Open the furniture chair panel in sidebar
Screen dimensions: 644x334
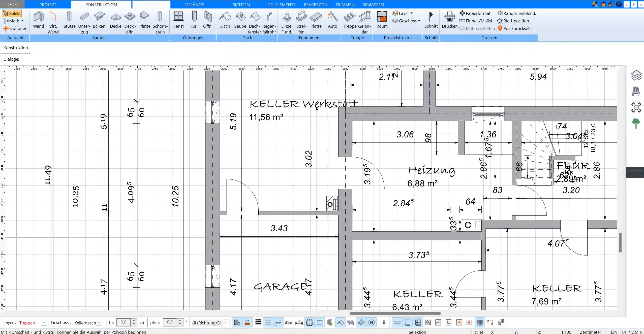click(636, 91)
